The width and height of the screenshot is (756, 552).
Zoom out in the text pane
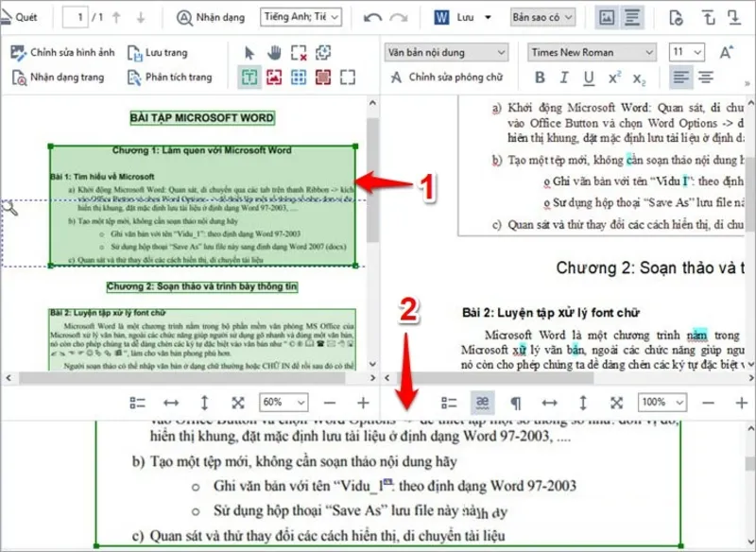click(x=708, y=403)
